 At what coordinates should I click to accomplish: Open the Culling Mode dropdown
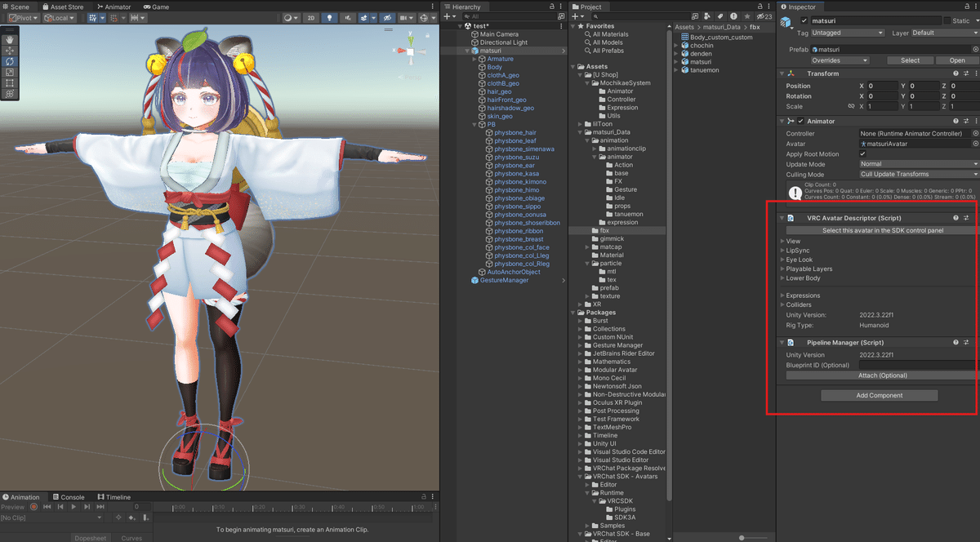point(918,174)
